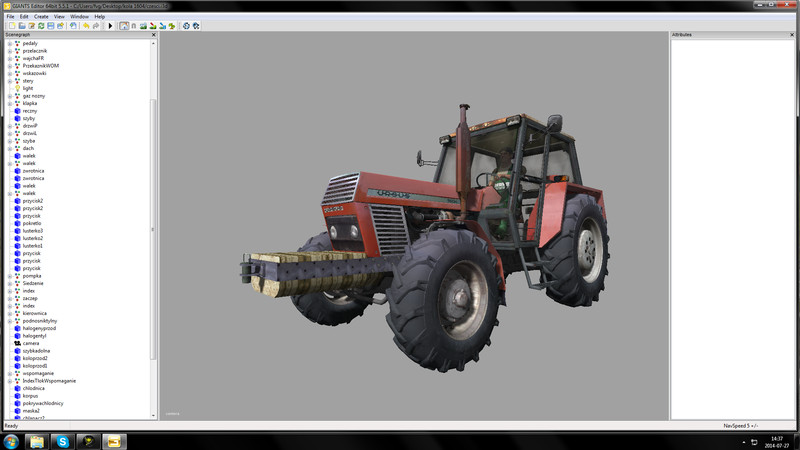Screen dimensions: 800x450
Task: Expand the wspomaganie node
Action: click(9, 373)
